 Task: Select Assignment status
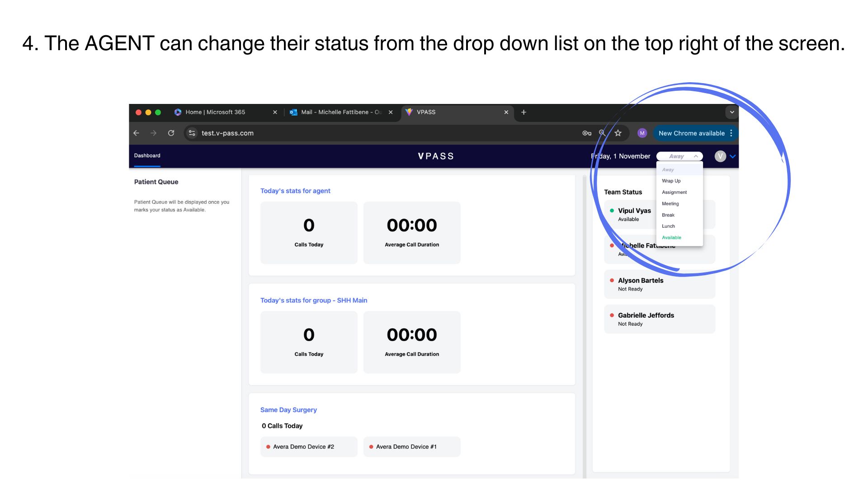(x=679, y=192)
